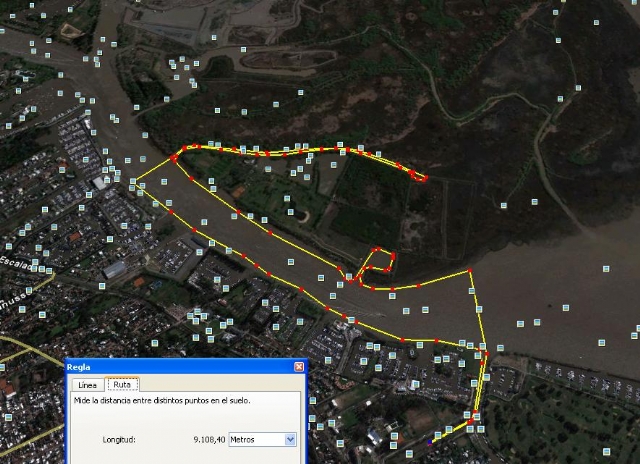Select the Ruta tab
Image resolution: width=640 pixels, height=464 pixels.
click(122, 384)
